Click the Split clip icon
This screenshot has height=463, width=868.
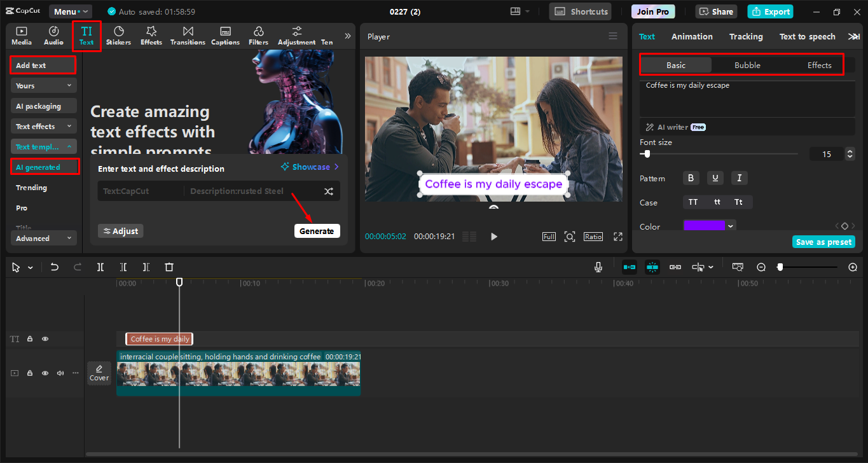[x=100, y=266]
